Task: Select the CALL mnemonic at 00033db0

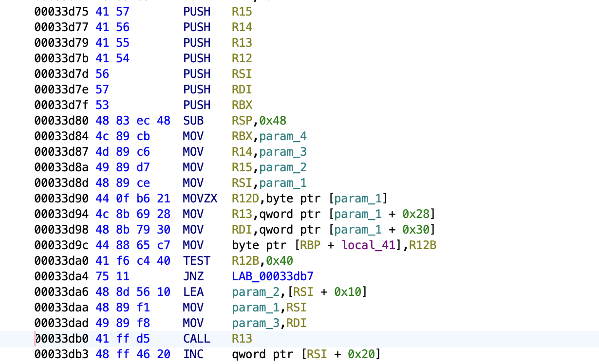Action: click(x=197, y=339)
